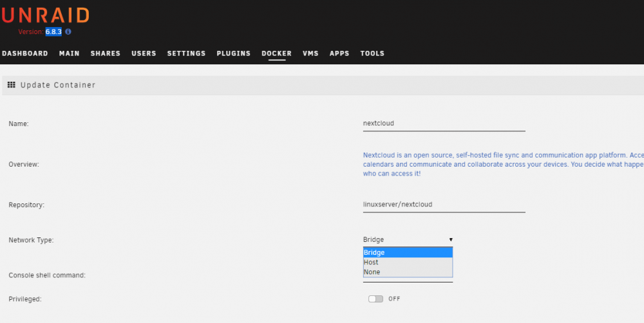Click the version number 6.8.3
Screen dimensions: 644x323
click(x=53, y=32)
